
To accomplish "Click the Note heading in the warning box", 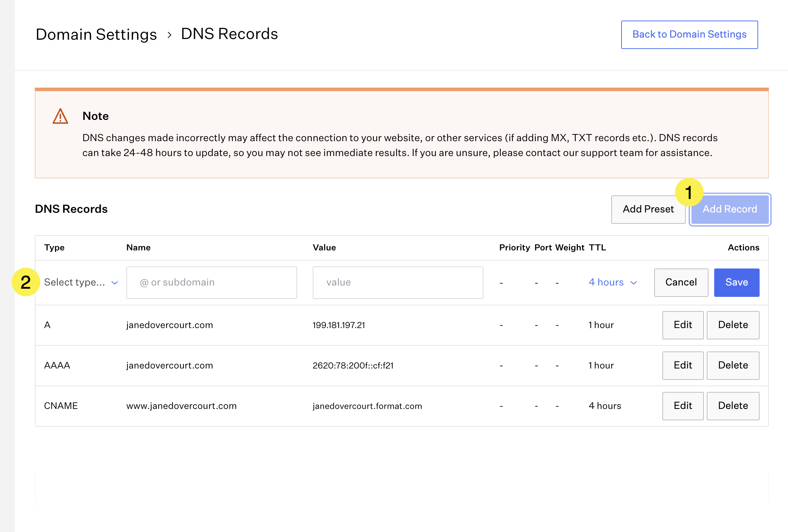I will tap(95, 116).
